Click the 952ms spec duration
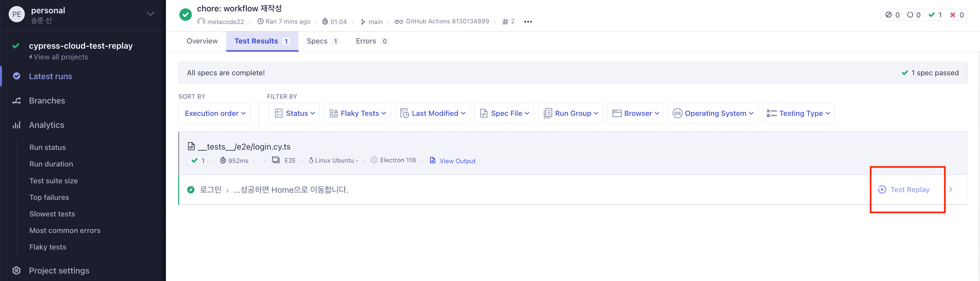This screenshot has width=980, height=281. [x=239, y=161]
